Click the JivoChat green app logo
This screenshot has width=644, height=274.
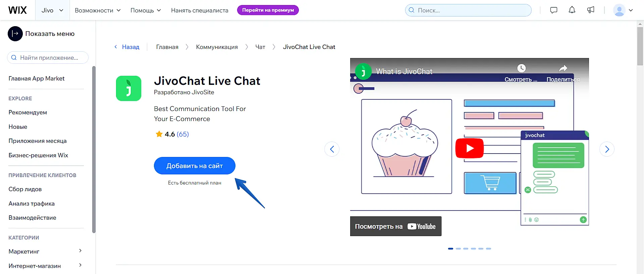pyautogui.click(x=128, y=88)
